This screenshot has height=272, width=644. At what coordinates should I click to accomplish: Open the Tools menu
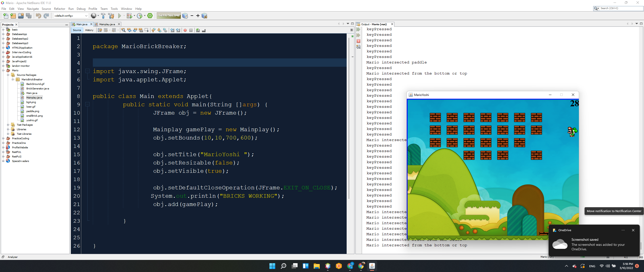(x=114, y=9)
